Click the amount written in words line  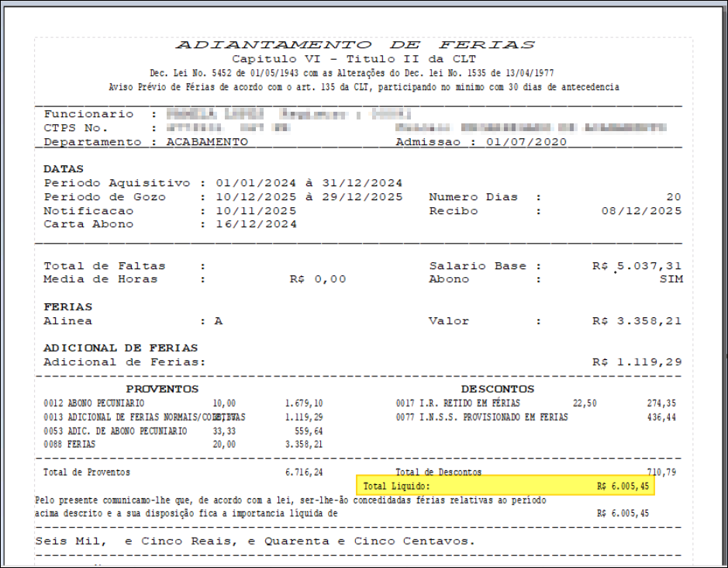256,541
